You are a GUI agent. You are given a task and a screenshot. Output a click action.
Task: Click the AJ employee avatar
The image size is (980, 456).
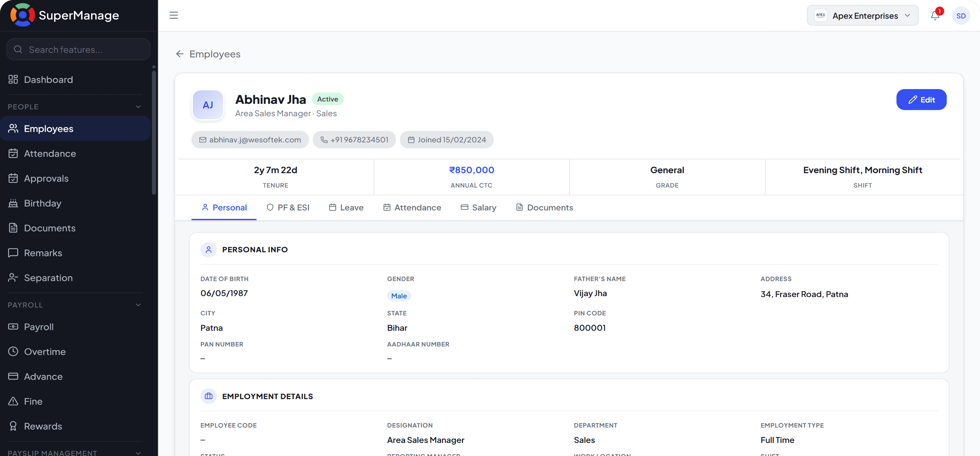(x=208, y=105)
